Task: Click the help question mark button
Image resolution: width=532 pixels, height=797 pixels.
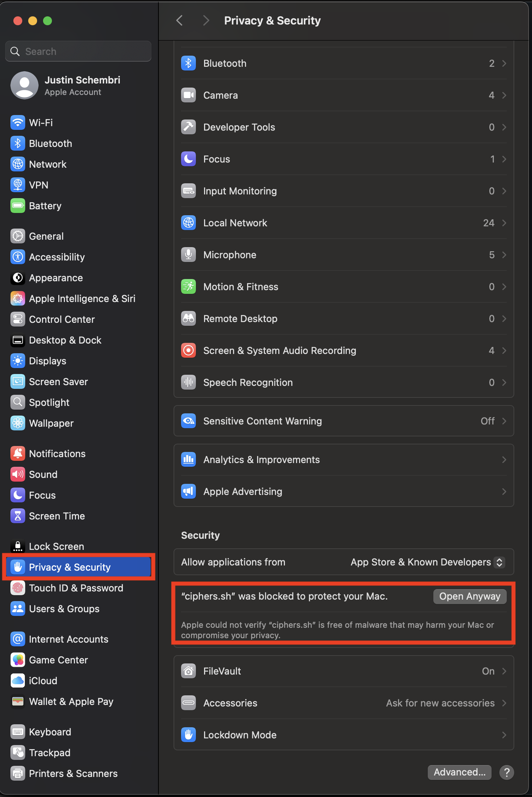Action: tap(506, 772)
